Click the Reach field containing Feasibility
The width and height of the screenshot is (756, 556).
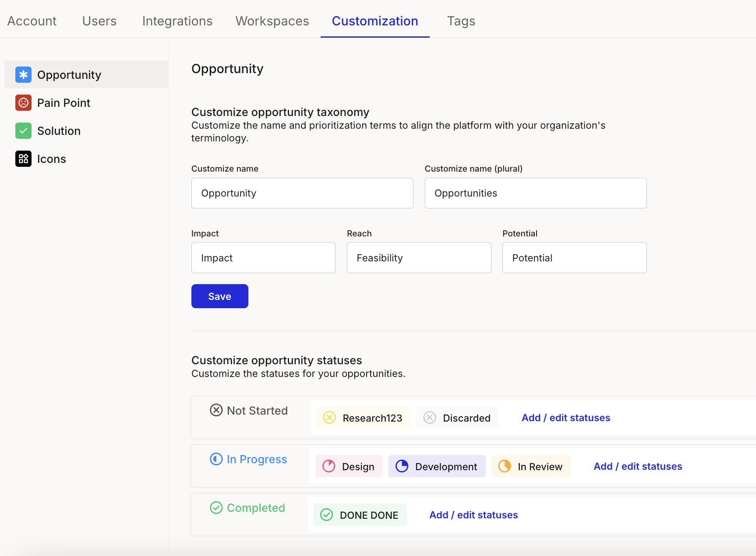[x=419, y=258]
